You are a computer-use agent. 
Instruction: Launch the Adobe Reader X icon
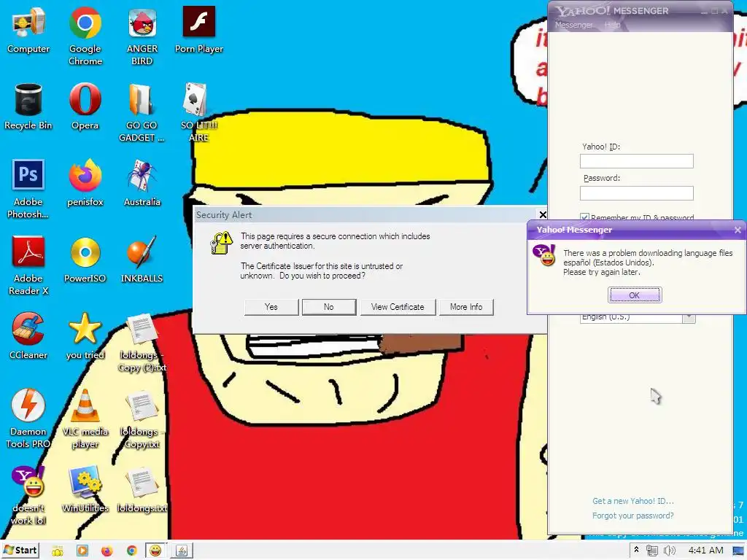[28, 265]
